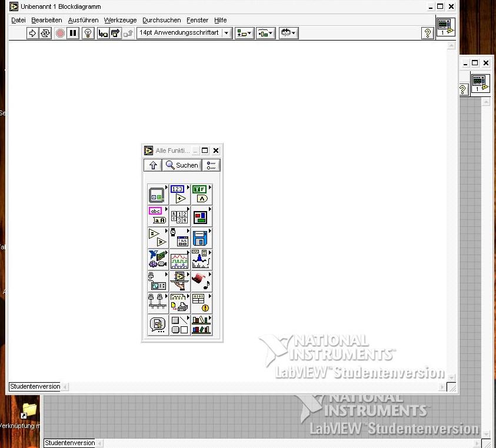Click the Unbenannt 1 Blockdiagramm title bar icon
This screenshot has height=448, width=496.
pyautogui.click(x=14, y=6)
